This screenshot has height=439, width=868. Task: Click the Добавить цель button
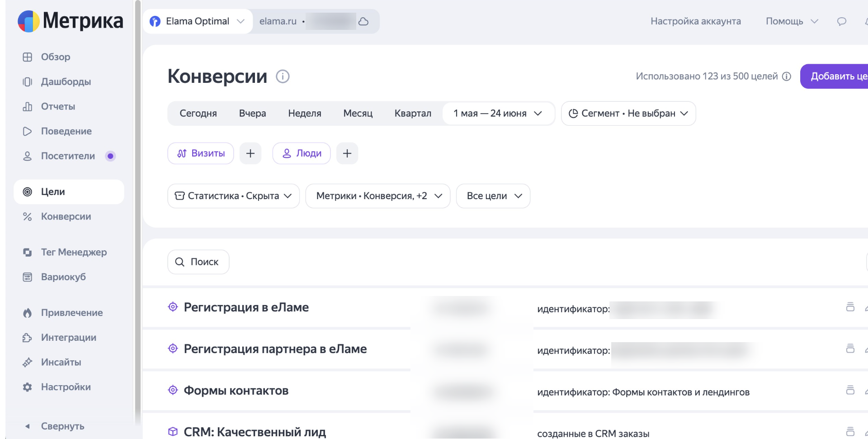click(x=834, y=76)
